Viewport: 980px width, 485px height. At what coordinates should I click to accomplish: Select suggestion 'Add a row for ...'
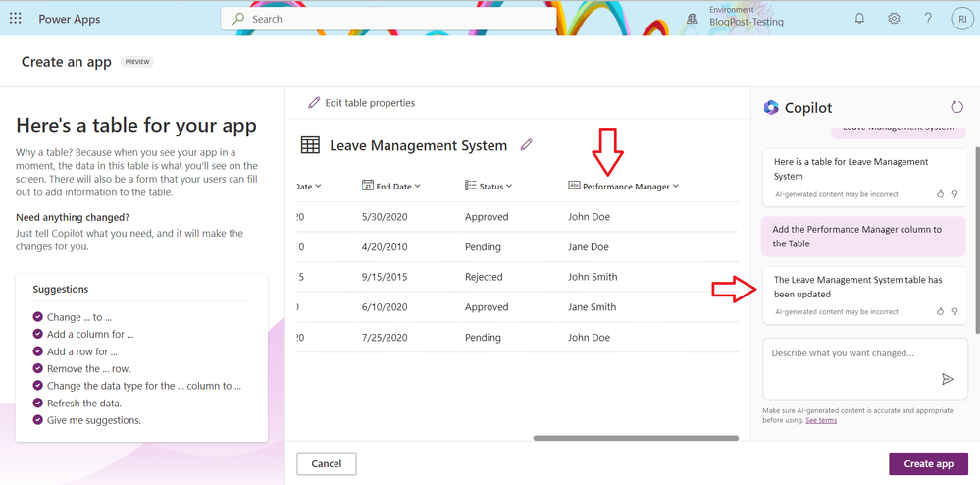click(x=81, y=351)
